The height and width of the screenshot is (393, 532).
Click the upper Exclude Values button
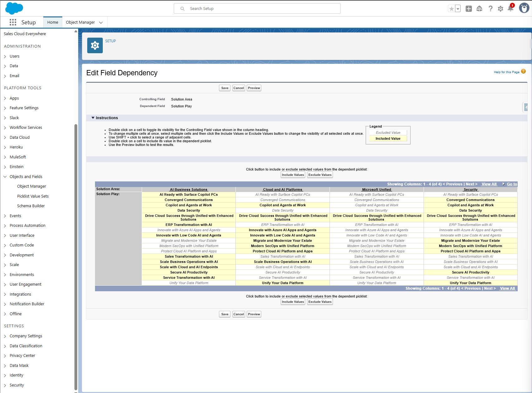point(320,175)
